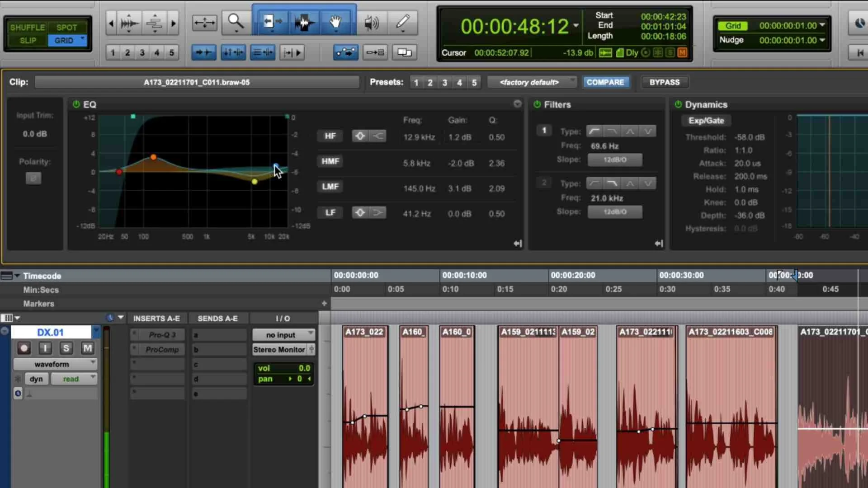Click the audio output speaker icon in toolbar
The image size is (868, 488).
[372, 23]
